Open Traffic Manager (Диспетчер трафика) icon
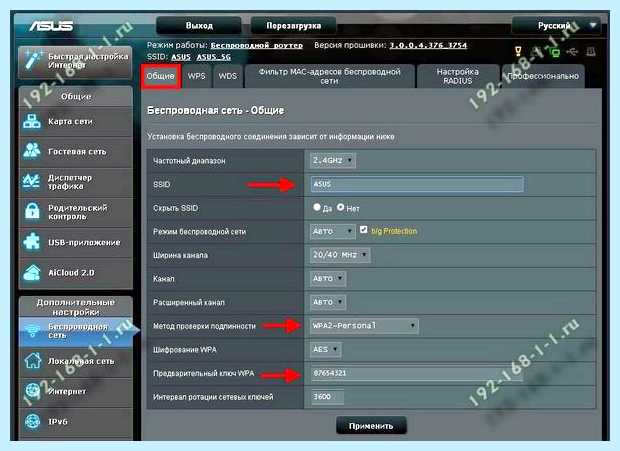 click(x=32, y=181)
